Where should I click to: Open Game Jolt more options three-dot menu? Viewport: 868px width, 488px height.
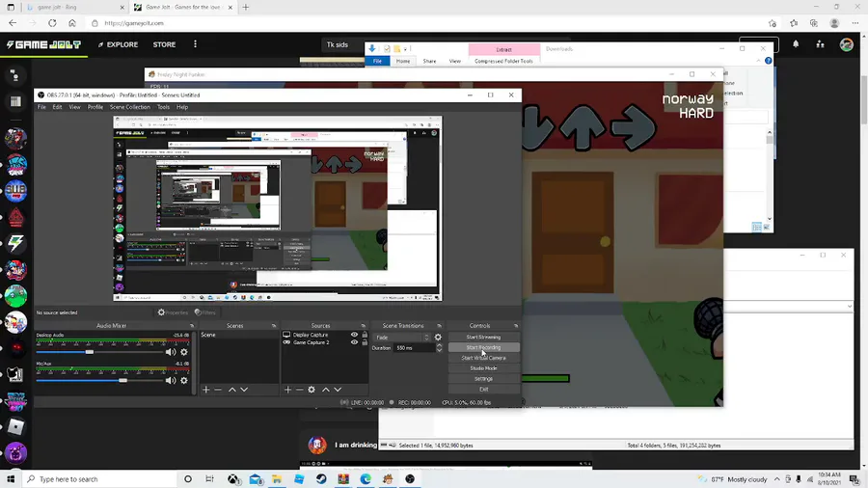195,44
